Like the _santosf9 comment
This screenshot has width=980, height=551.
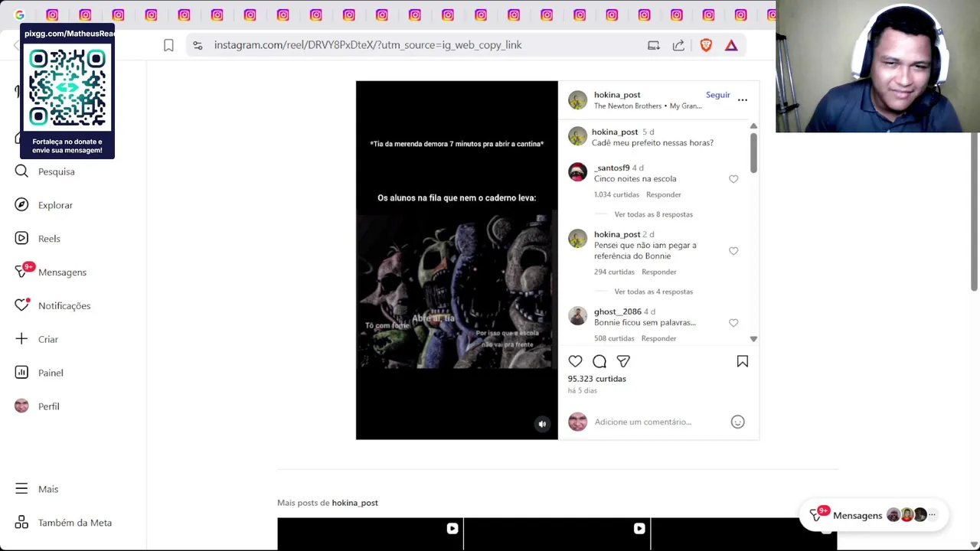[733, 179]
